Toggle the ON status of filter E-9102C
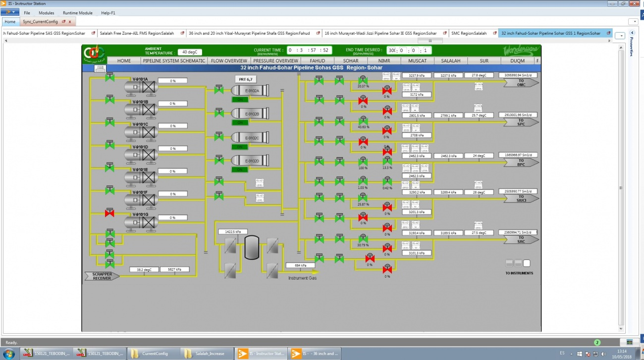Viewport: 644px width, 360px height. point(240,146)
